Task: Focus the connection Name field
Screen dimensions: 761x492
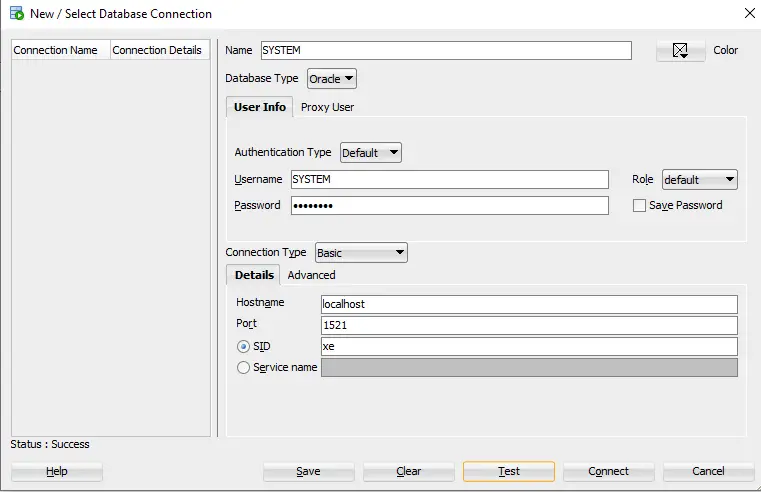Action: click(x=446, y=50)
